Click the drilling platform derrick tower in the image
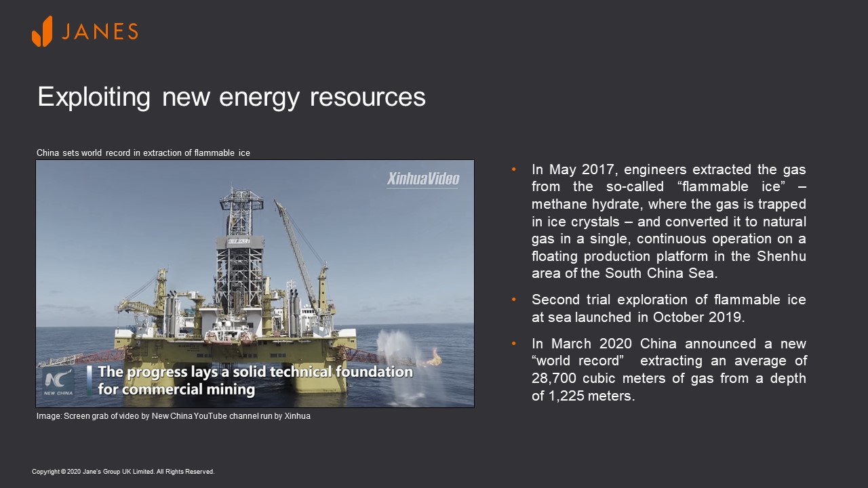Image resolution: width=868 pixels, height=488 pixels. (x=240, y=244)
